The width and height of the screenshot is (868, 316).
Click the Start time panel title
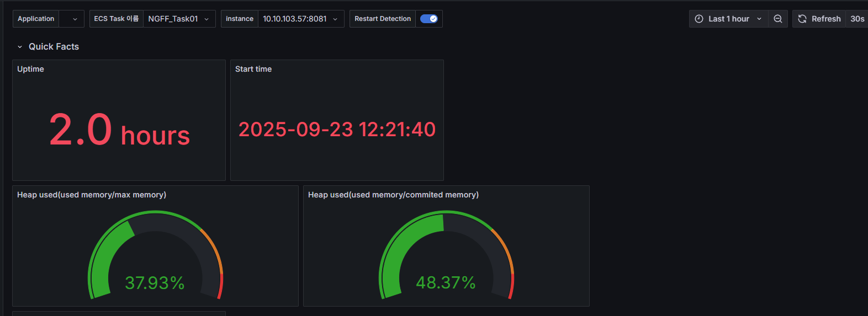(x=253, y=69)
